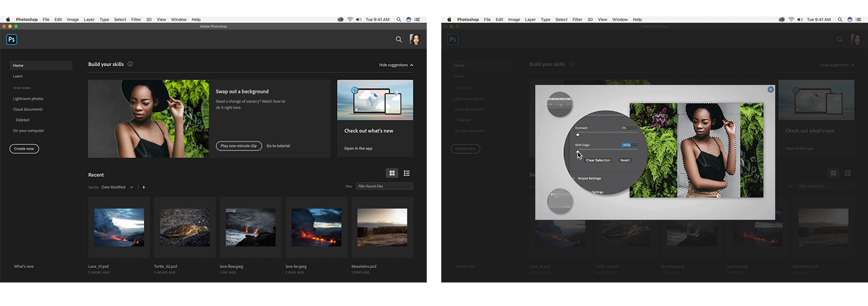Click the Contrast slider handle in the video
The image size is (868, 306).
(577, 134)
